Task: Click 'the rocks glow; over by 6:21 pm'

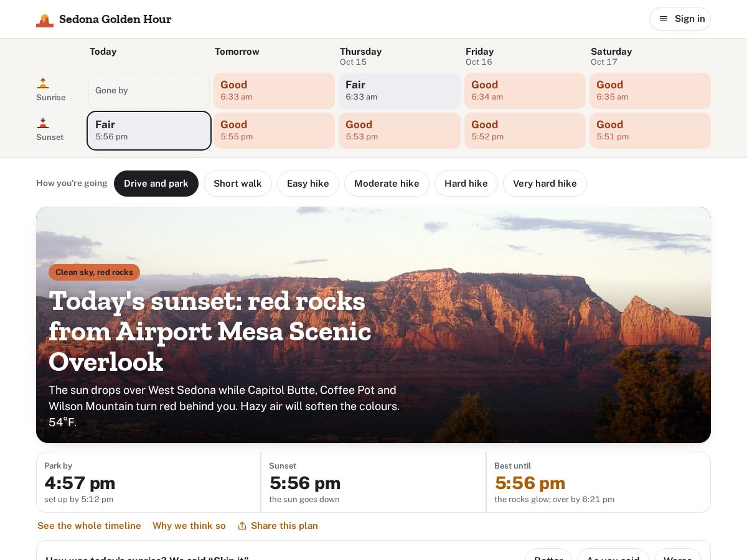Action: (554, 499)
